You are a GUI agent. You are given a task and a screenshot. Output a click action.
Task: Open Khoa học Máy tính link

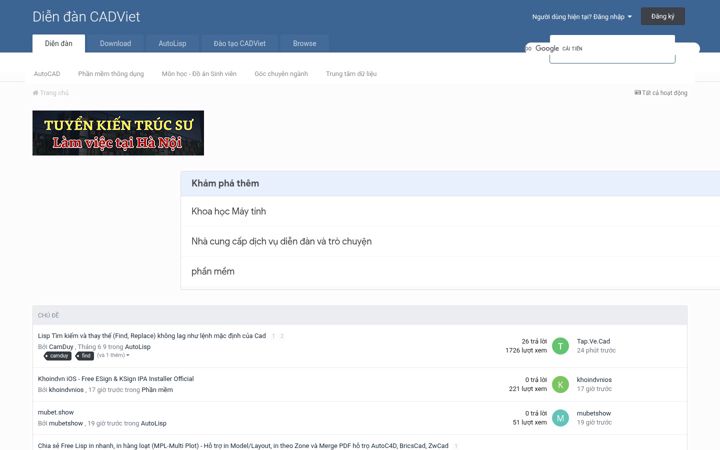pos(229,211)
